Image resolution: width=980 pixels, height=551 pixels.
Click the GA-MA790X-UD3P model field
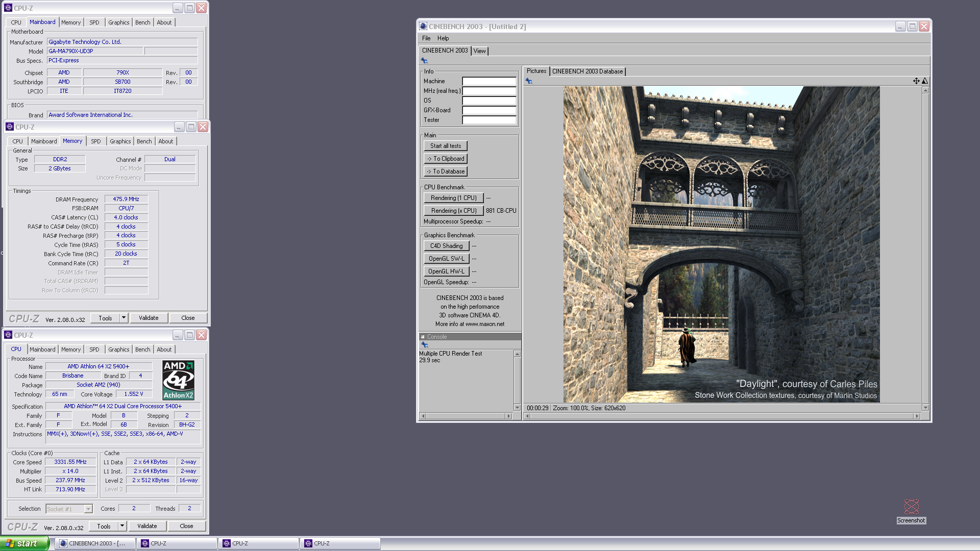point(95,51)
